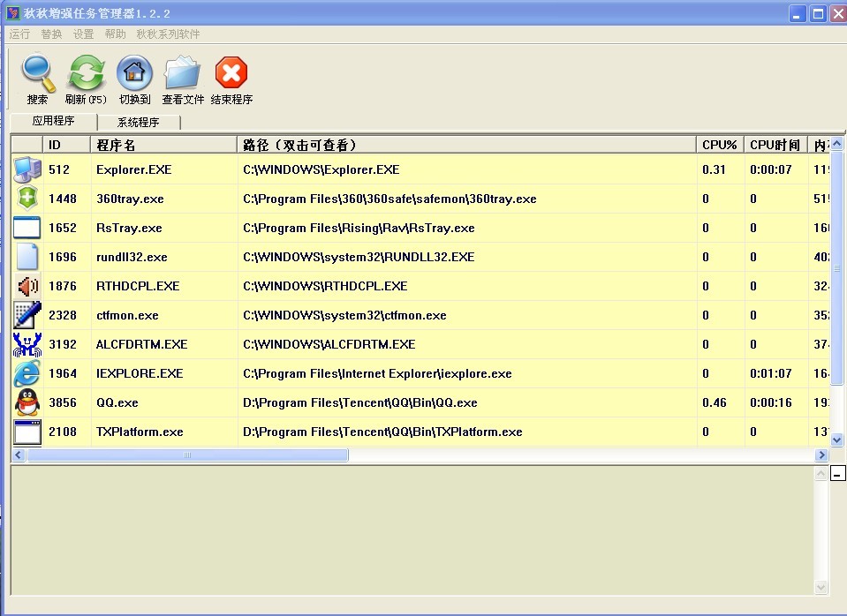Click the QQ.exe penguin icon

[26, 402]
